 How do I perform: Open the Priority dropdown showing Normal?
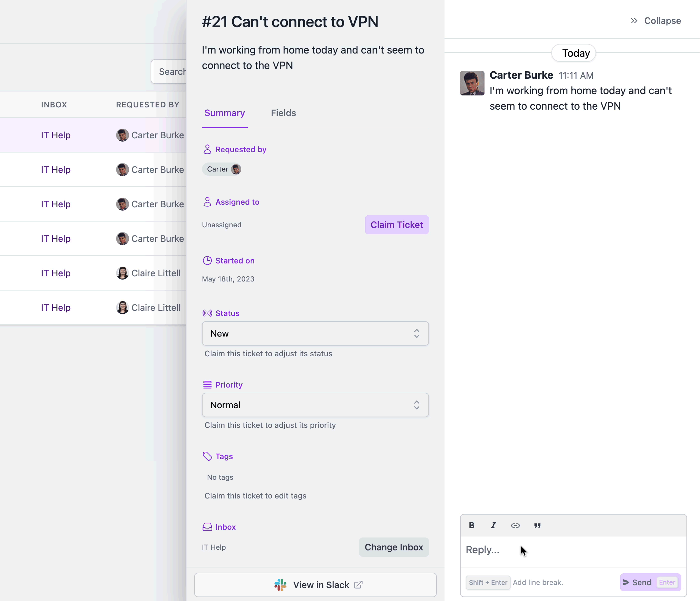(x=315, y=405)
